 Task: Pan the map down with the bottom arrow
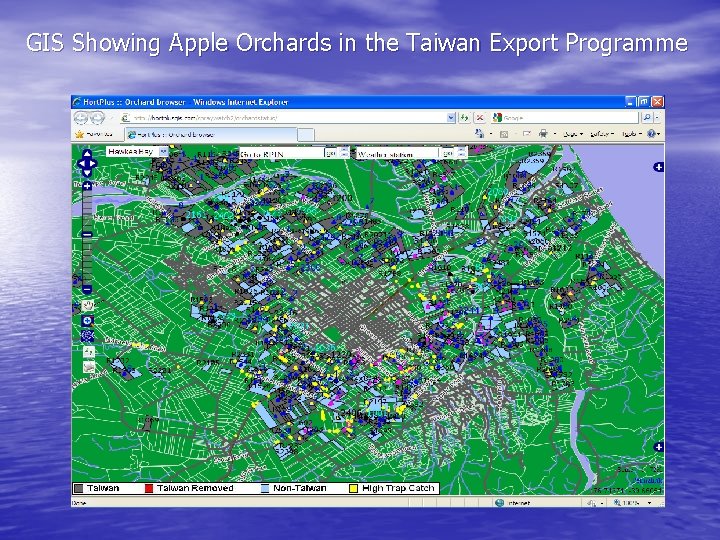(x=87, y=173)
